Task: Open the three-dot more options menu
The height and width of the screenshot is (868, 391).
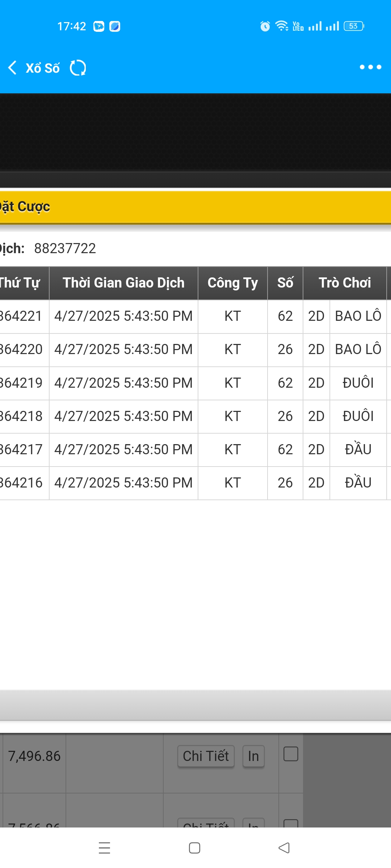Action: 370,67
